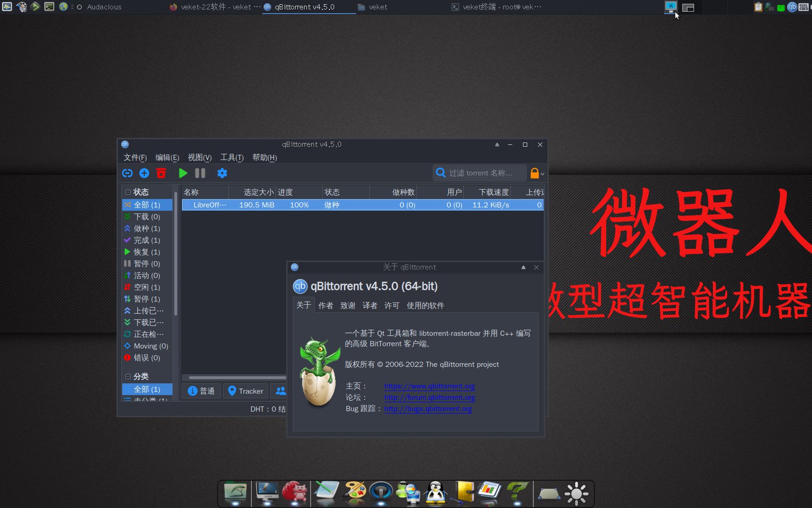Open the Tracker details tab

[245, 391]
